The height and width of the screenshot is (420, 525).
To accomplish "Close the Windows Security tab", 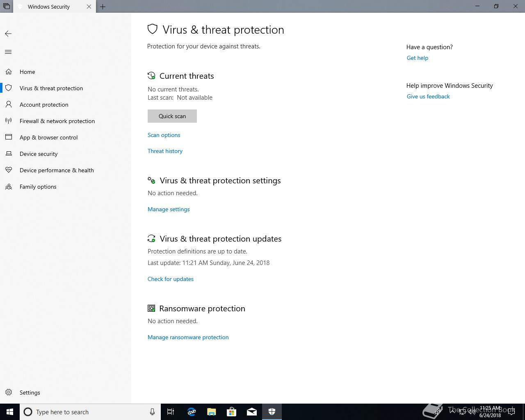I will pyautogui.click(x=89, y=7).
